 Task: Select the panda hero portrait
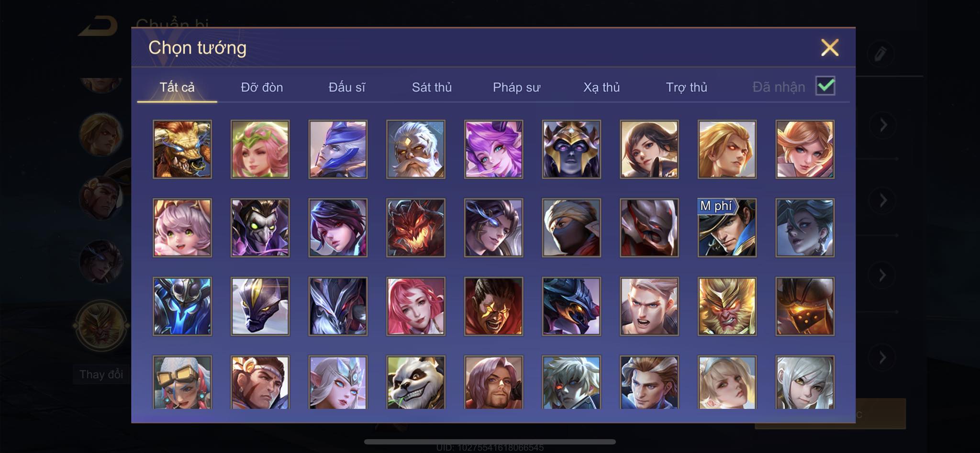point(416,383)
